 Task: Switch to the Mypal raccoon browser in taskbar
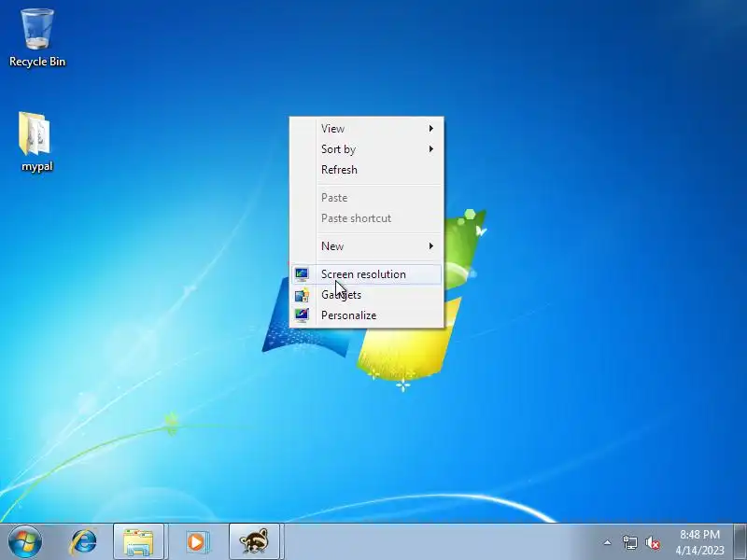pos(254,541)
